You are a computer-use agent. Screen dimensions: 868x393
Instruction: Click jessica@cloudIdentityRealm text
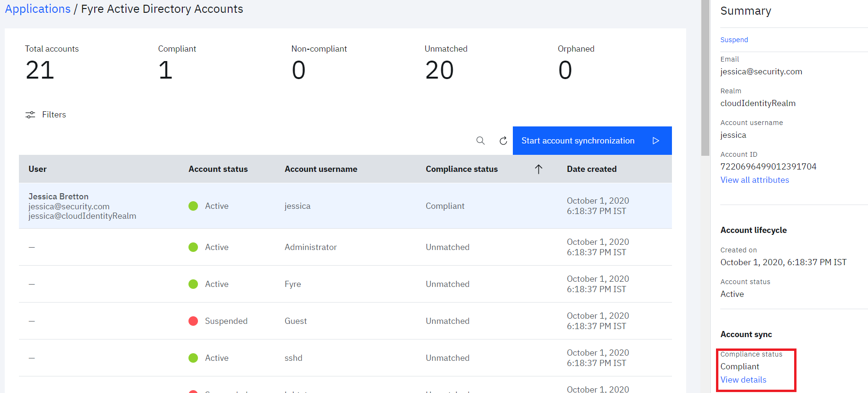coord(82,216)
